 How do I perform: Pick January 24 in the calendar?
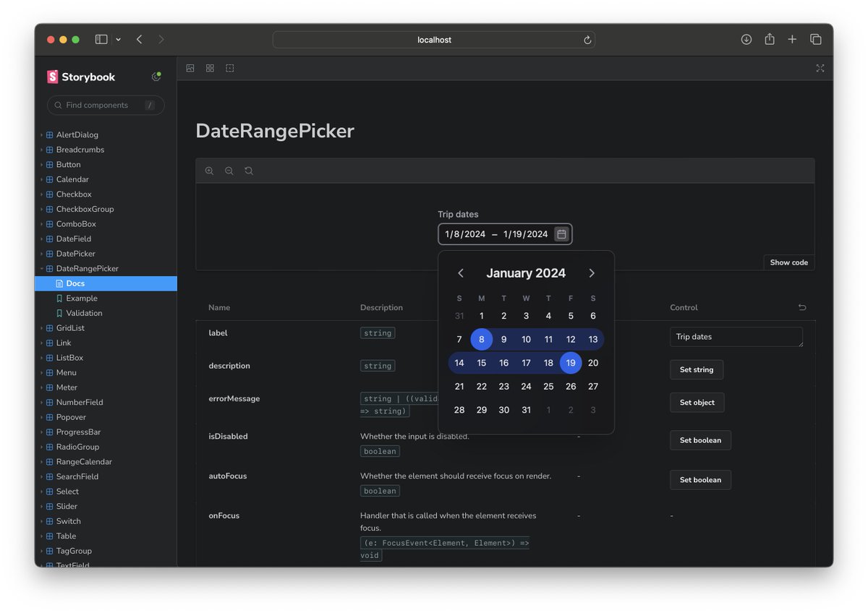pos(526,387)
